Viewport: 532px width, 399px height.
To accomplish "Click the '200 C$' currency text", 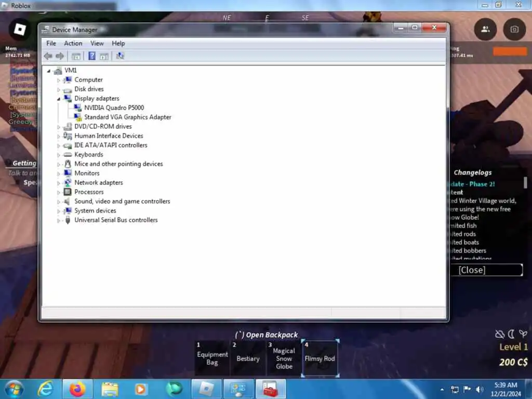I will point(513,362).
